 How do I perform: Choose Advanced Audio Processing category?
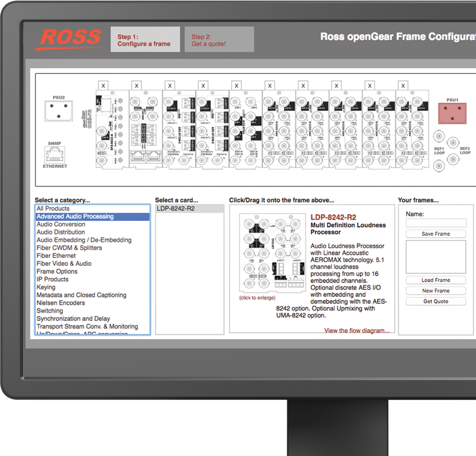click(93, 217)
